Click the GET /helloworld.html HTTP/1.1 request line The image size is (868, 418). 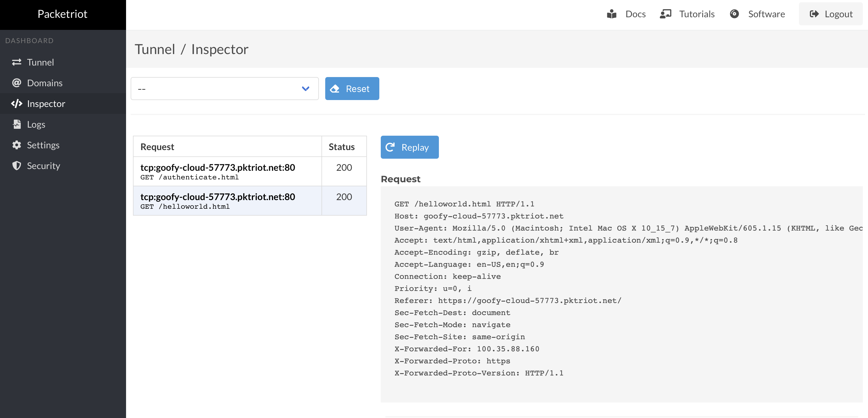point(464,204)
